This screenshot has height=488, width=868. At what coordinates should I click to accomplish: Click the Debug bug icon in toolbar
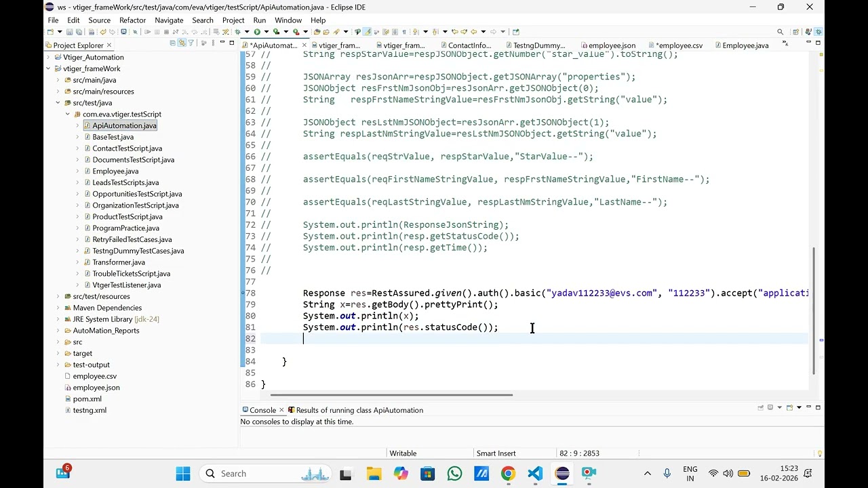point(237,32)
